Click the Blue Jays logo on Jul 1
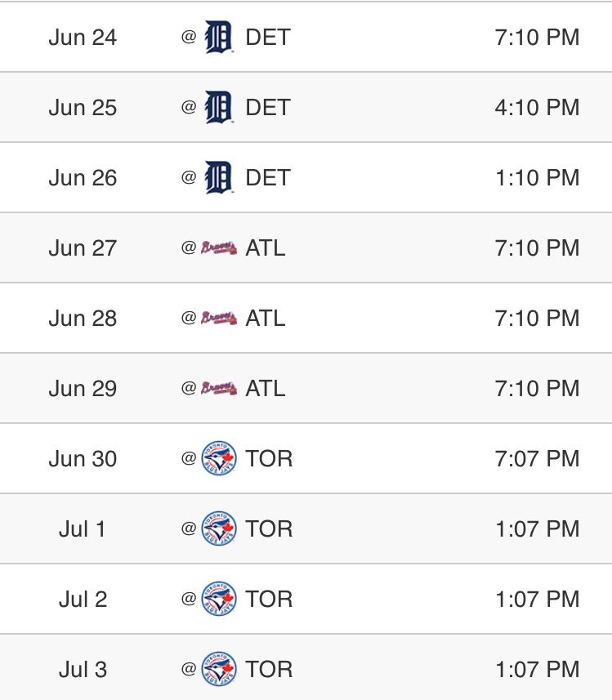Screen dimensions: 612x700 (x=219, y=529)
